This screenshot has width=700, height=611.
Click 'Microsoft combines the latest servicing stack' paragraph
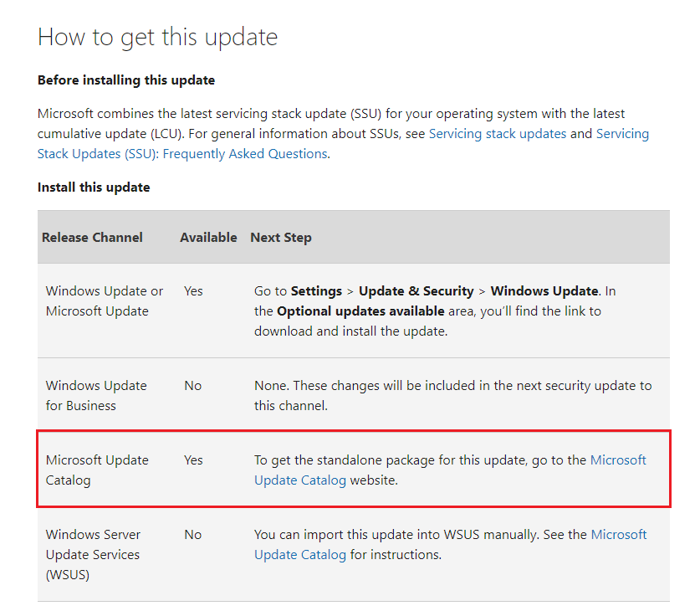point(343,134)
